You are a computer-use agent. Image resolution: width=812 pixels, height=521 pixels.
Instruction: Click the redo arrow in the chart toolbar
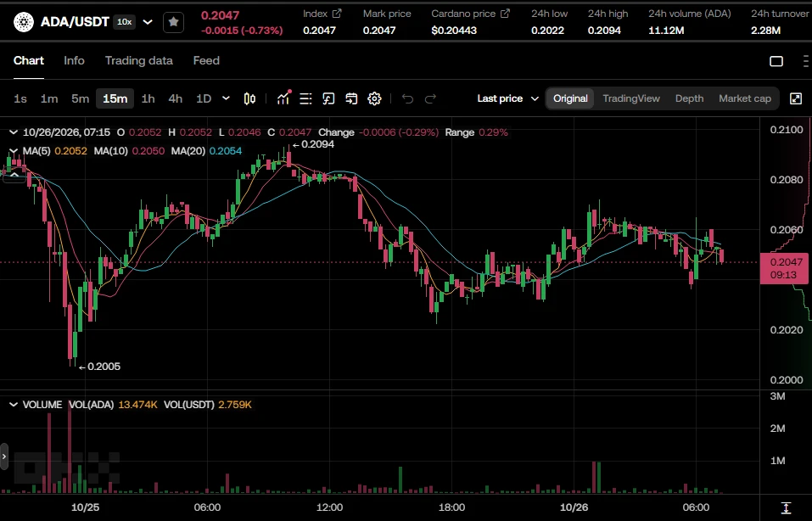(430, 98)
